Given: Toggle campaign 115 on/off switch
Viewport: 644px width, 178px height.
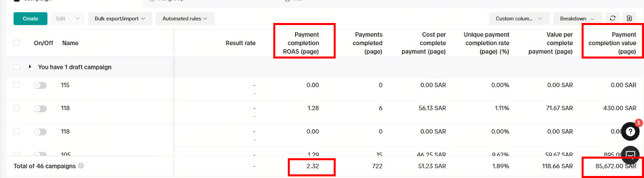Looking at the screenshot, I should [40, 86].
